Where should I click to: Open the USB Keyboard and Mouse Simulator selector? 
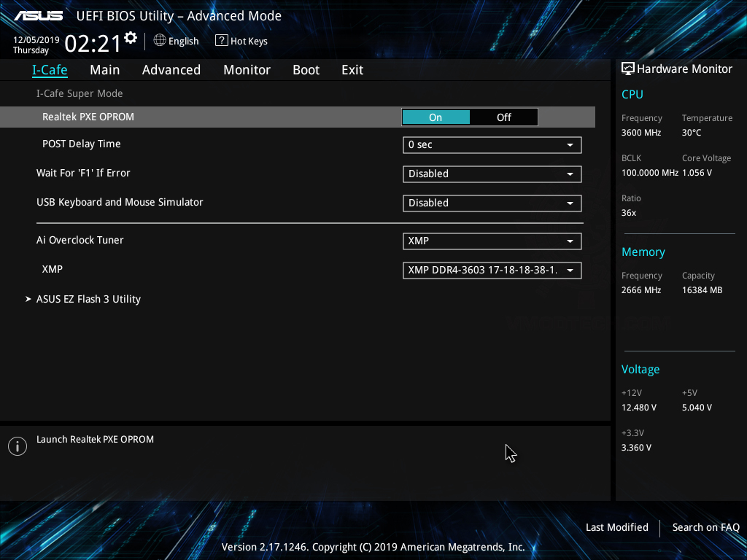(x=492, y=203)
